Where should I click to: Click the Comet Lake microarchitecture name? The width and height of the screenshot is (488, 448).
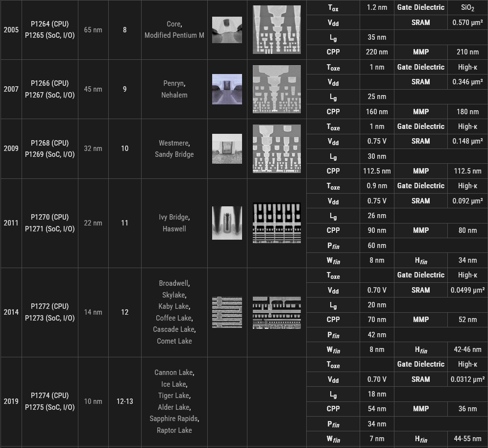pyautogui.click(x=174, y=341)
